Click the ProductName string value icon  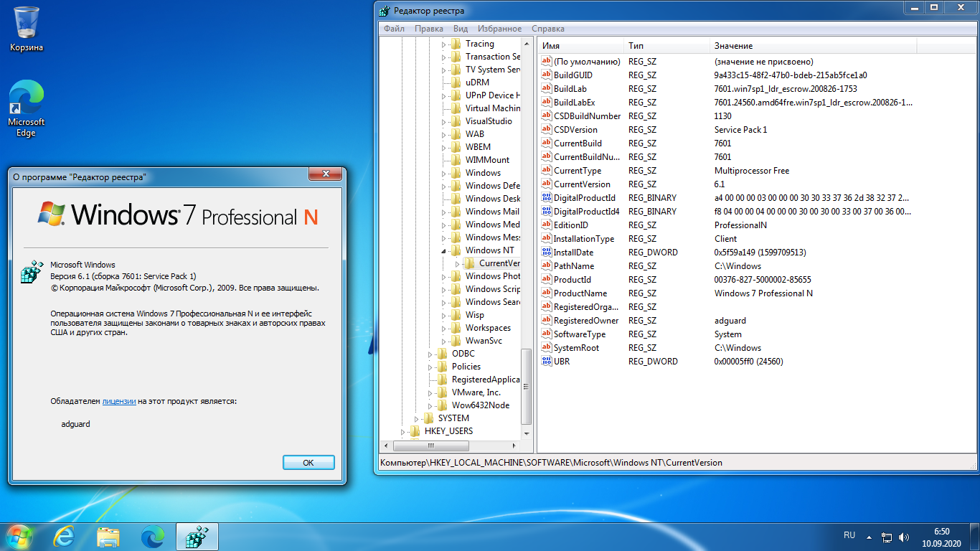point(547,293)
